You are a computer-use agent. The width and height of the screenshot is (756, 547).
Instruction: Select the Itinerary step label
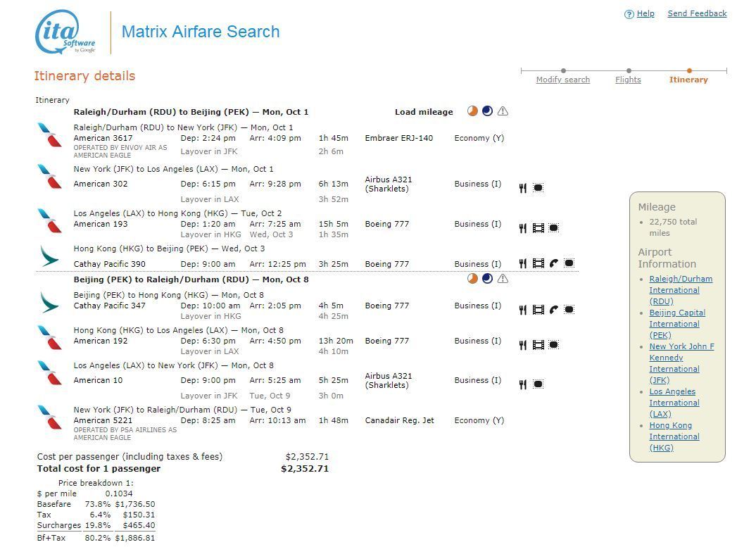coord(688,80)
